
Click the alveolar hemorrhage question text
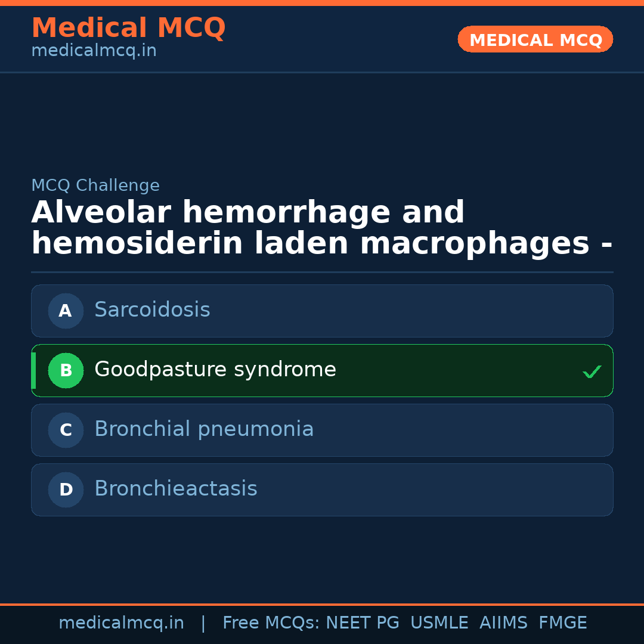[x=322, y=228]
